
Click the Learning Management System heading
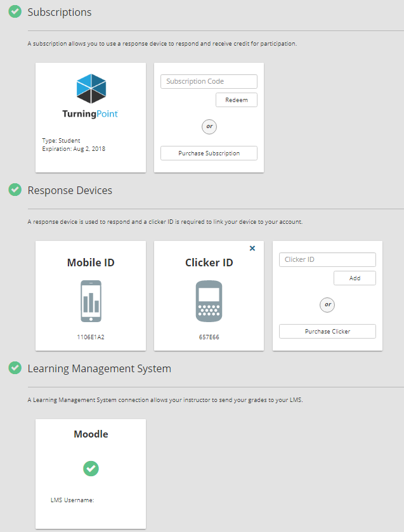tap(99, 368)
